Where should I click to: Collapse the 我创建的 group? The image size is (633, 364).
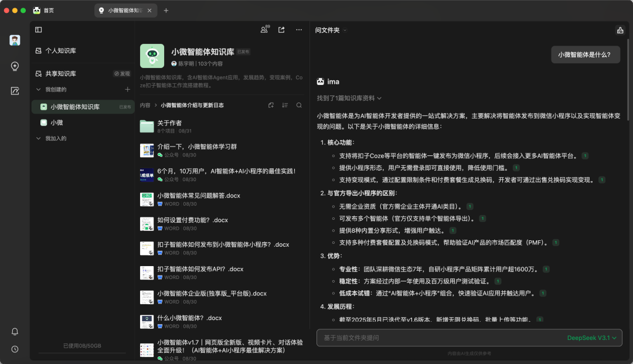38,90
